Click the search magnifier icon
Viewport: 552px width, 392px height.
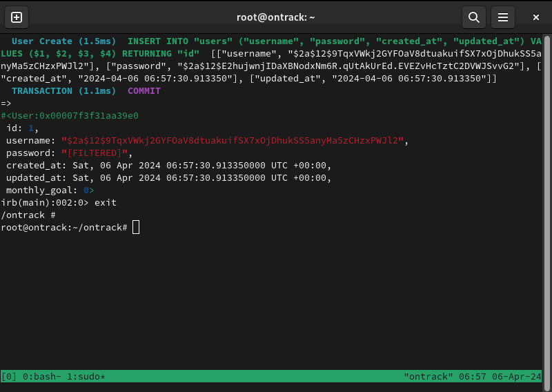pyautogui.click(x=473, y=17)
